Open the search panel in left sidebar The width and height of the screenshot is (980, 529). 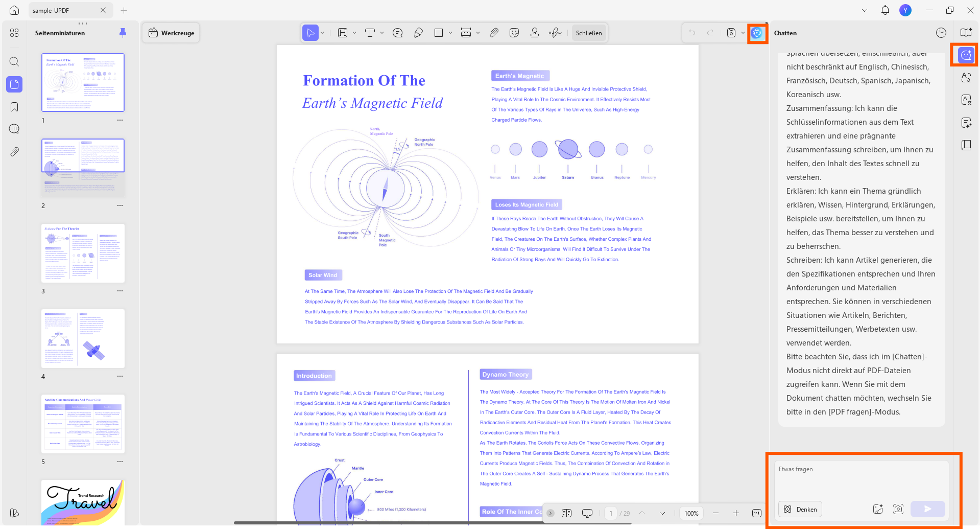coord(14,61)
